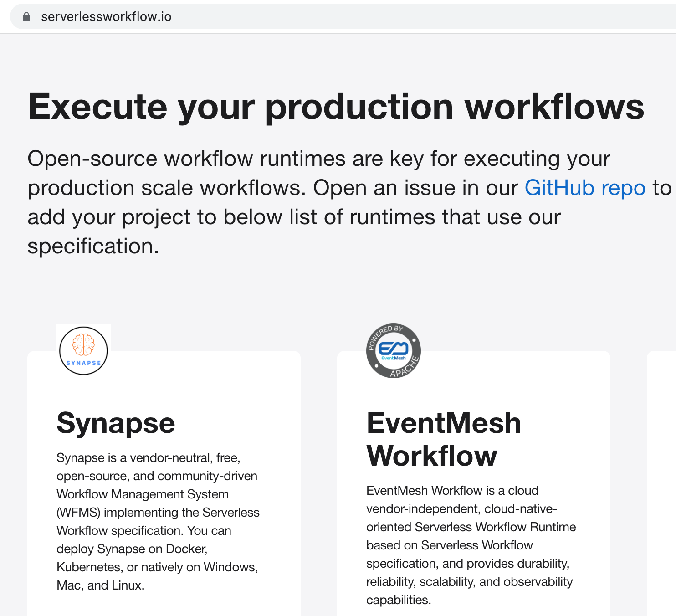Image resolution: width=676 pixels, height=616 pixels.
Task: Open the GitHub repo link
Action: pos(585,188)
